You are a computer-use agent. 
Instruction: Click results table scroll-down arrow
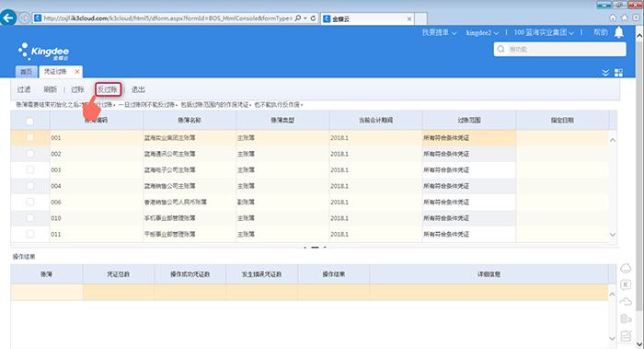[x=612, y=339]
